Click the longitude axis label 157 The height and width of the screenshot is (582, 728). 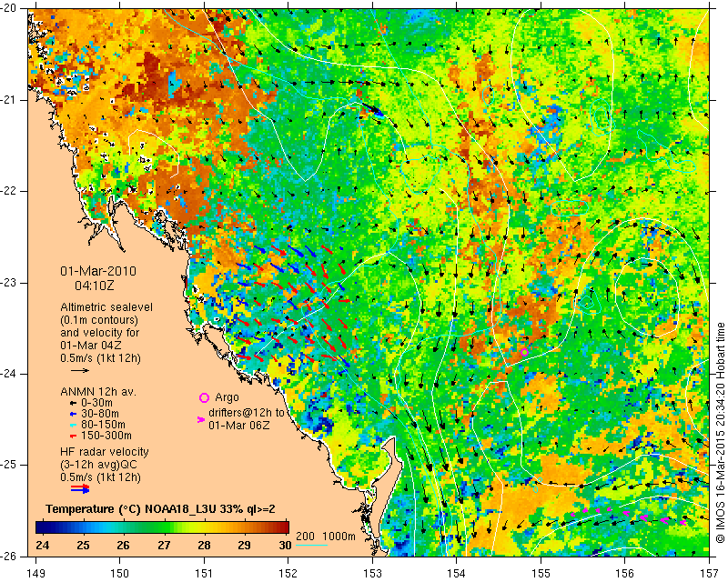click(710, 574)
